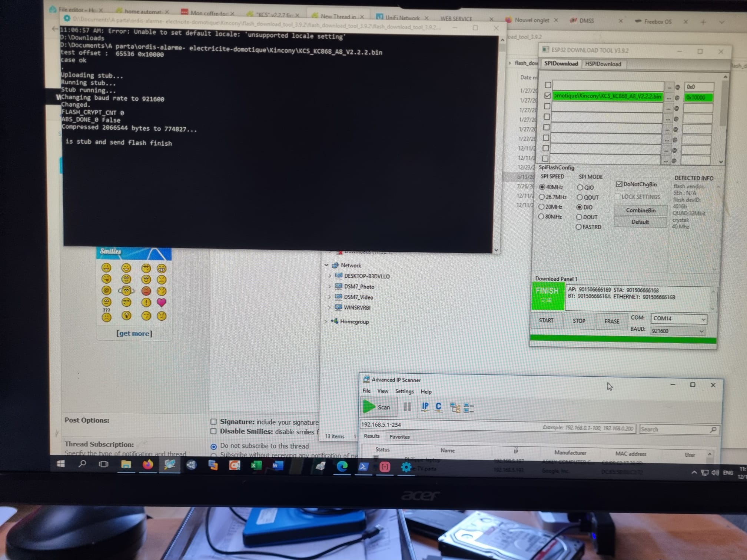
Task: Click the Default button in SpiFlashConfig
Action: pyautogui.click(x=640, y=222)
